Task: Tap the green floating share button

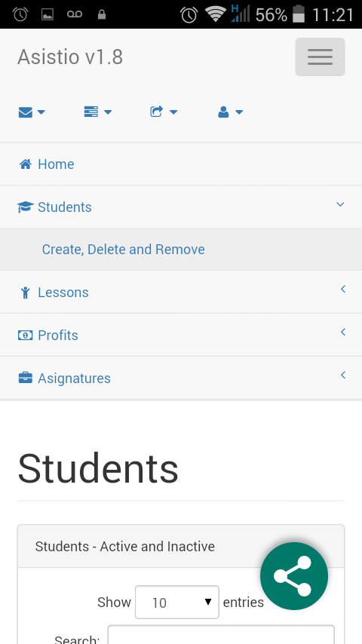Action: pos(294,576)
